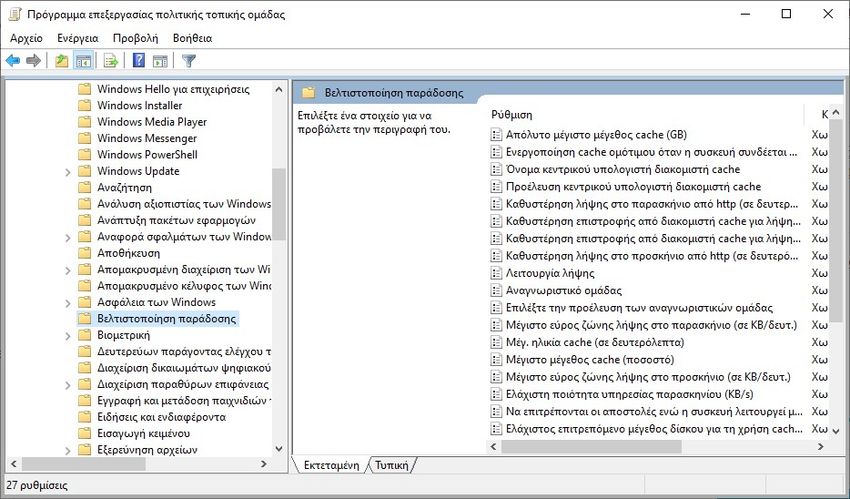Click settings list horizontal scroll right arrow
This screenshot has height=499, width=850.
click(821, 446)
